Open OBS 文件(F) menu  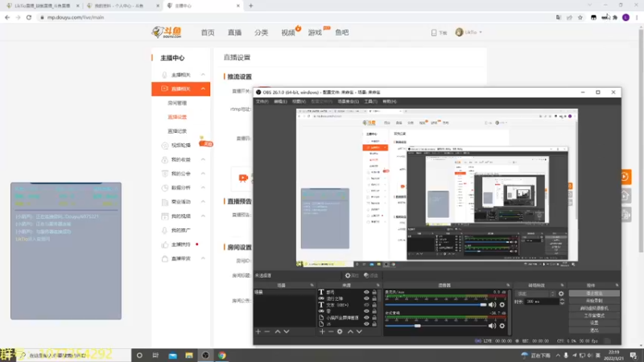pyautogui.click(x=262, y=101)
